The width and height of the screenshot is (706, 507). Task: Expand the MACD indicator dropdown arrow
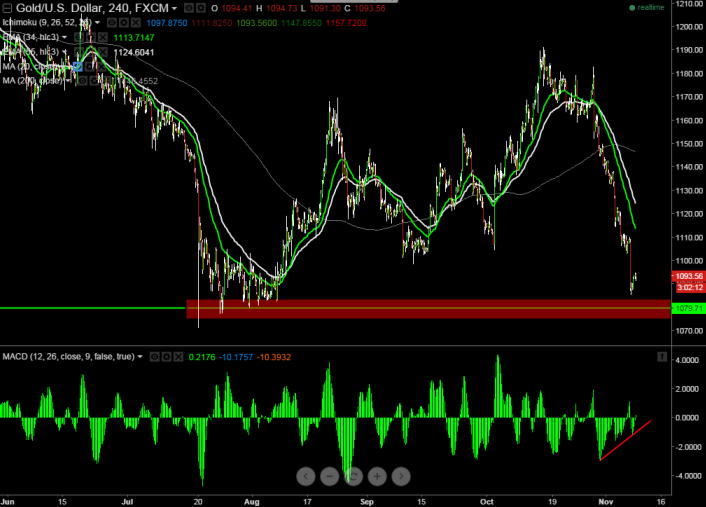(140, 357)
